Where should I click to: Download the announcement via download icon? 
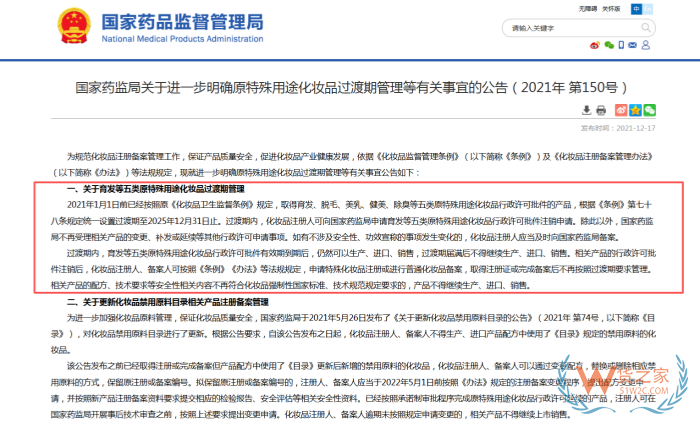click(x=587, y=110)
